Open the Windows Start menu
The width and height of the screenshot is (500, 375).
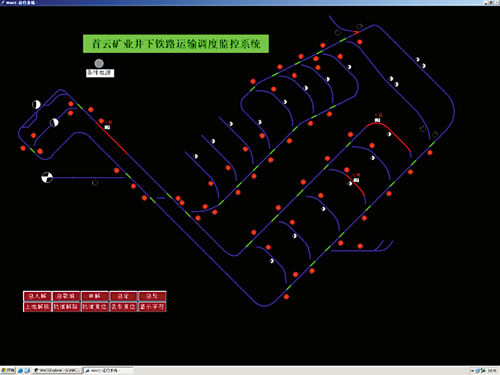(x=8, y=370)
